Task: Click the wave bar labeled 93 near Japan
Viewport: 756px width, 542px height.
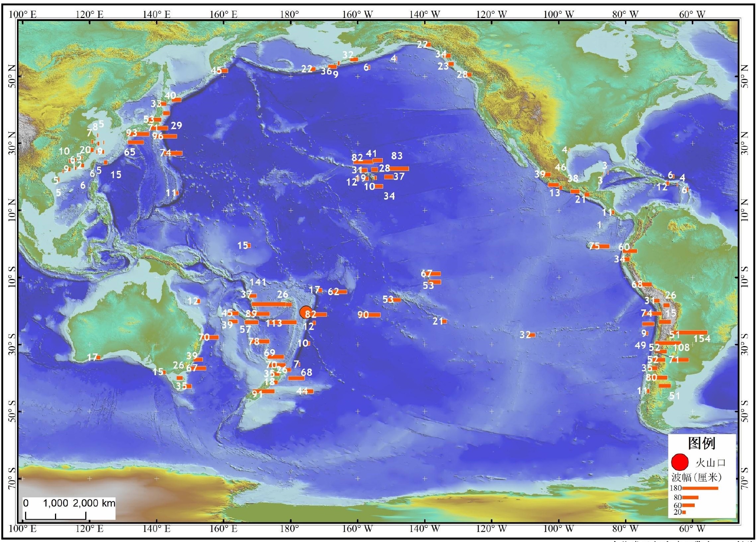Action: click(x=142, y=134)
